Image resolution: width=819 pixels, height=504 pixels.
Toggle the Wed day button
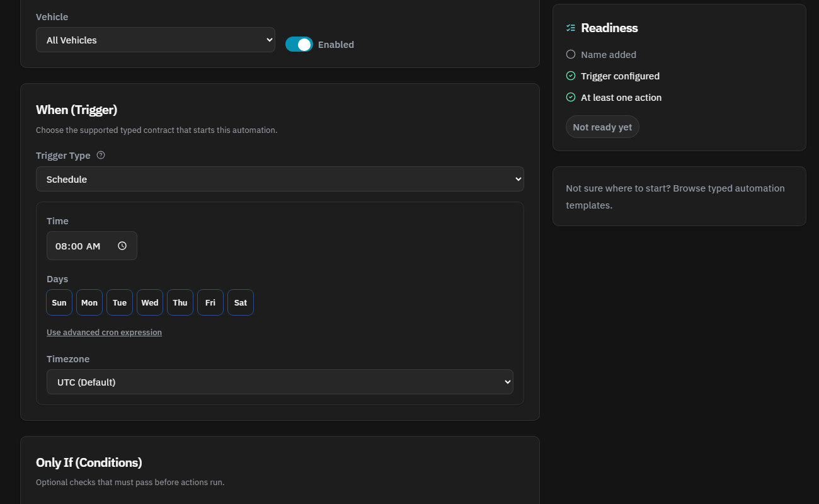tap(150, 302)
